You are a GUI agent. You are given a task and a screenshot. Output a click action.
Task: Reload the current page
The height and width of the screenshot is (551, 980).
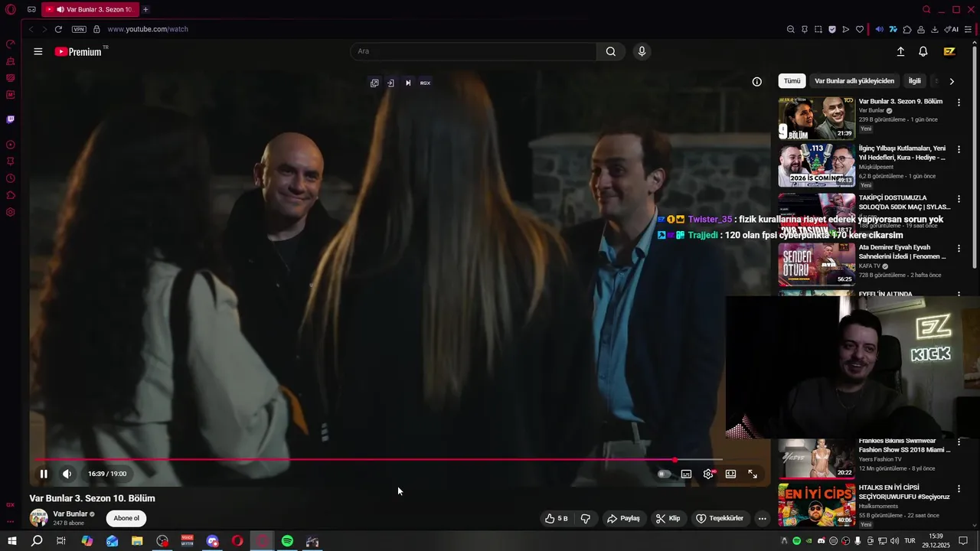58,29
